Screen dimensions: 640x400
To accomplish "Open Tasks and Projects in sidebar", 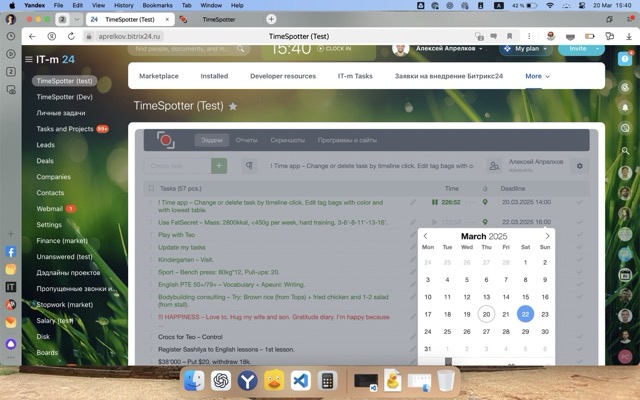I will coord(64,129).
